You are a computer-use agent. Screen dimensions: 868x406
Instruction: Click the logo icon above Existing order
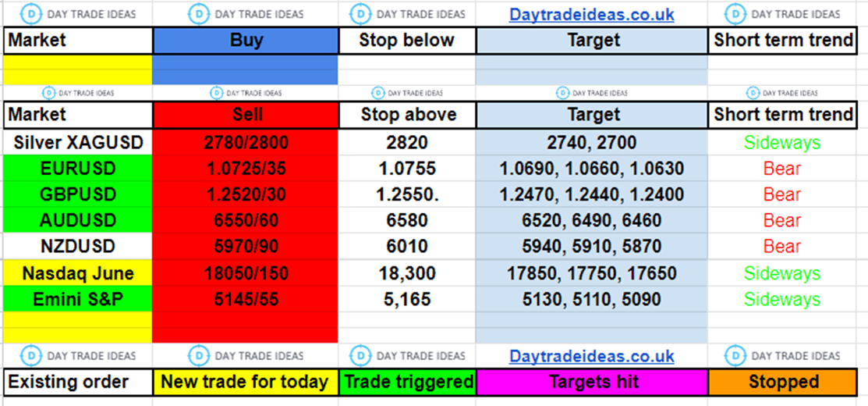(32, 356)
